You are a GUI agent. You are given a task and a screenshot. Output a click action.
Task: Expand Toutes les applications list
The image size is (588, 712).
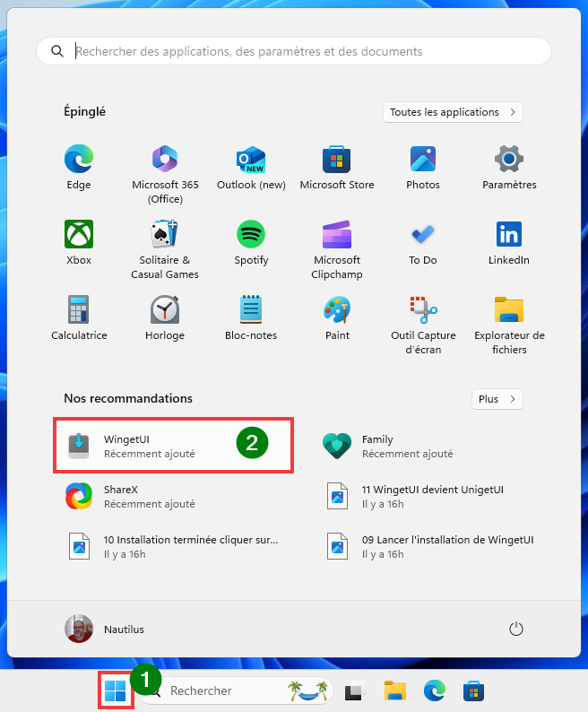pos(453,112)
